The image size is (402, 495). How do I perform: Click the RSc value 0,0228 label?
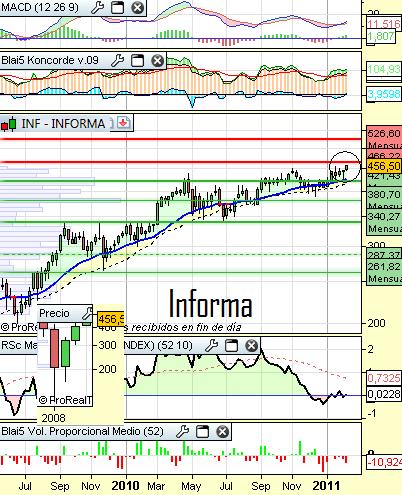pos(384,394)
